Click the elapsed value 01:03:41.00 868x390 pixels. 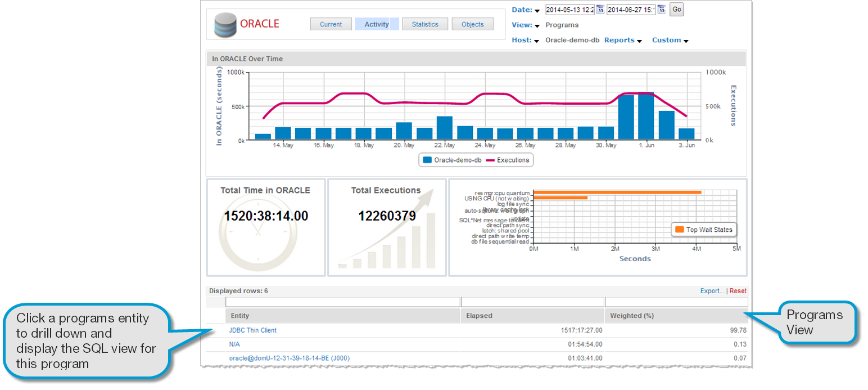click(x=585, y=358)
